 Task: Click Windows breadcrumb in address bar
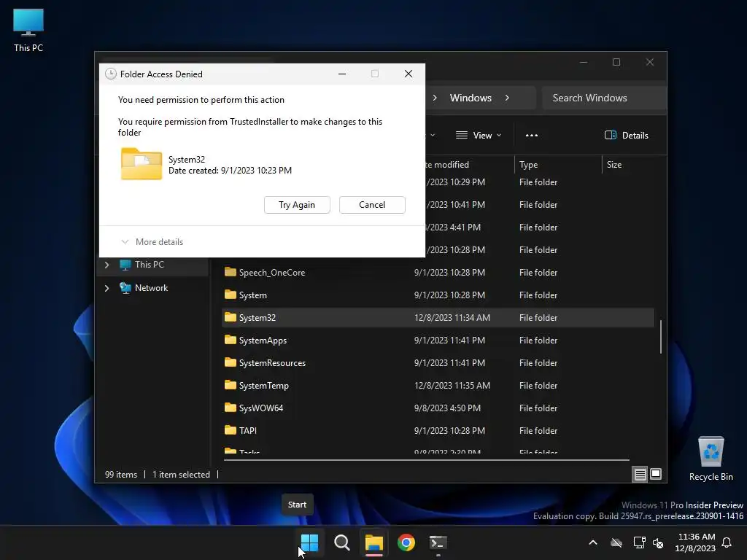coord(471,98)
